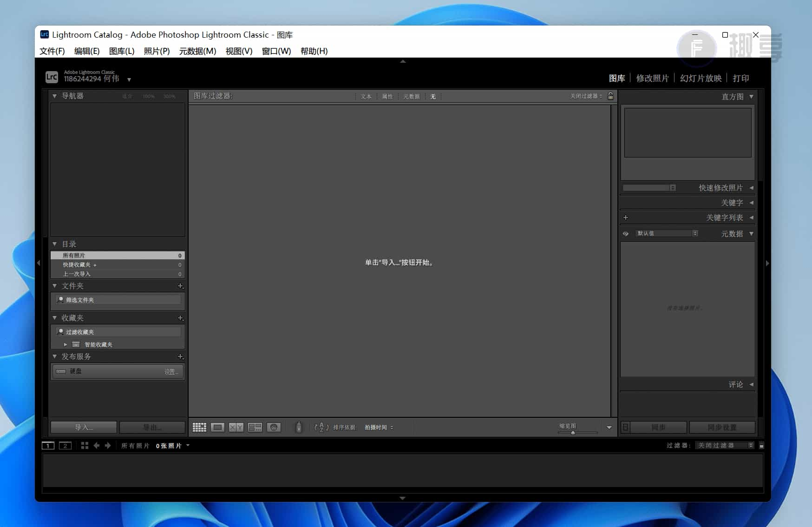Click hard drive icon in publish services
Viewport: 812px width, 527px height.
pyautogui.click(x=61, y=371)
